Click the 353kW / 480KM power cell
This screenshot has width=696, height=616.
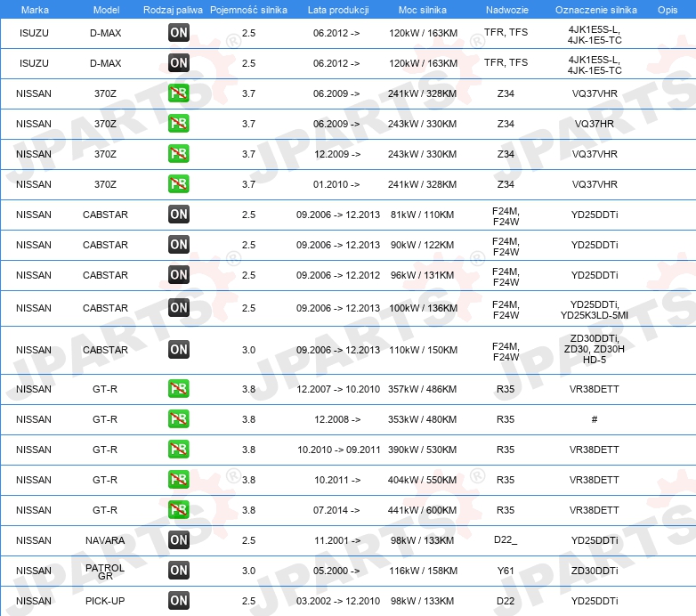pos(422,420)
